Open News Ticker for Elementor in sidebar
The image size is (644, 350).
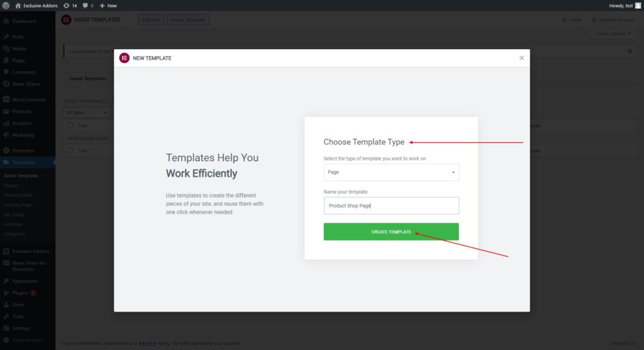(x=29, y=266)
